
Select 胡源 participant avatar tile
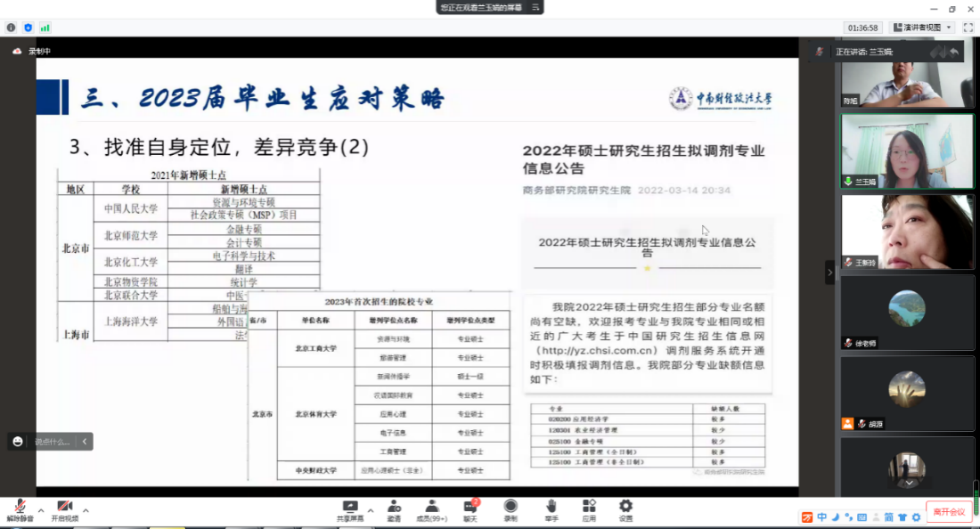pyautogui.click(x=907, y=393)
